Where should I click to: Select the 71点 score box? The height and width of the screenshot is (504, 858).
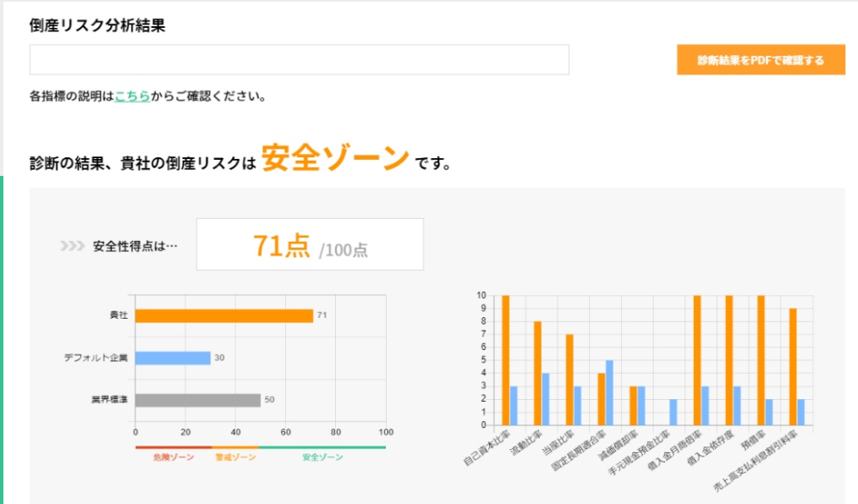(310, 245)
